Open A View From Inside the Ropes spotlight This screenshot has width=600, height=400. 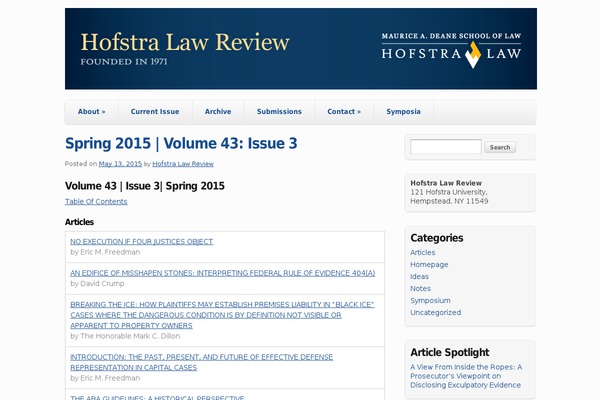pos(466,376)
